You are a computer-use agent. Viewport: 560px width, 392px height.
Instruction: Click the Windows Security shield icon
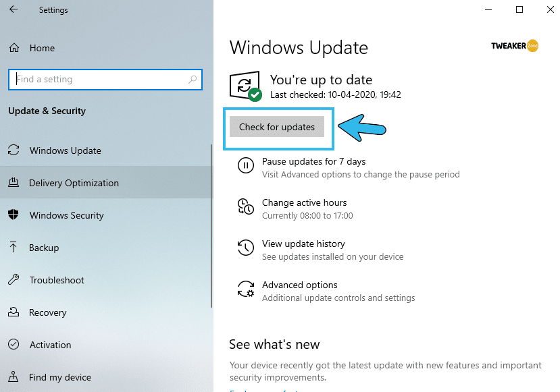pos(14,215)
